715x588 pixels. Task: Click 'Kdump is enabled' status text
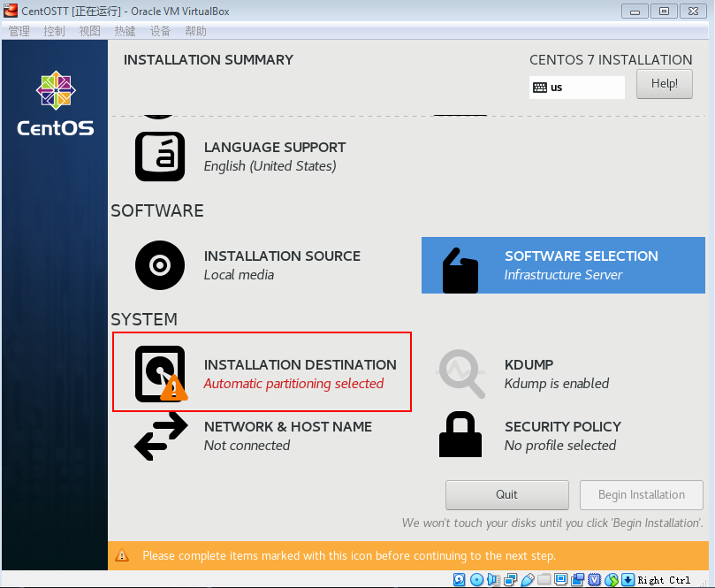tap(556, 384)
